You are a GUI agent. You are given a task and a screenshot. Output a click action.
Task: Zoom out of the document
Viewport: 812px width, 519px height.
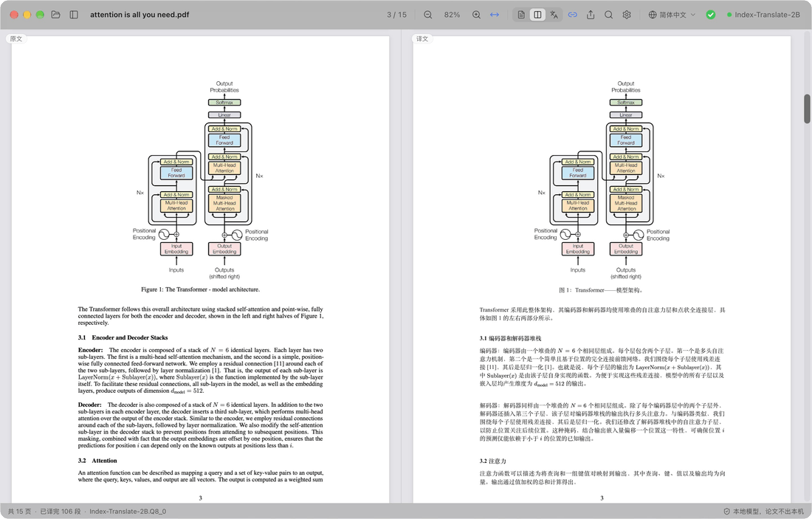tap(427, 15)
